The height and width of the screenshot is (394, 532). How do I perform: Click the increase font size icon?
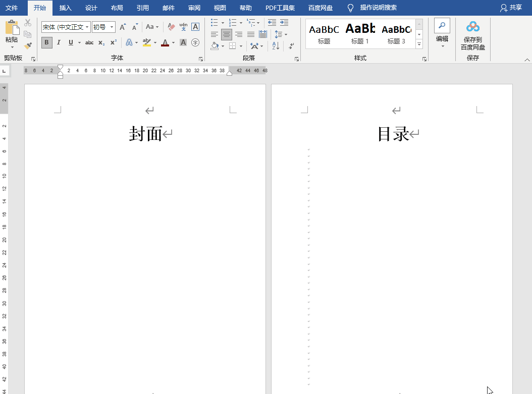pyautogui.click(x=123, y=27)
